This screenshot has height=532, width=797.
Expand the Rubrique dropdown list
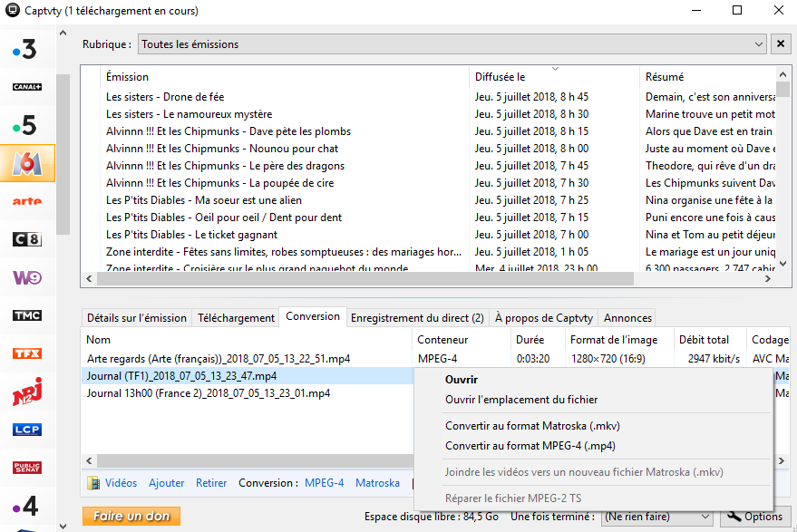tap(758, 44)
